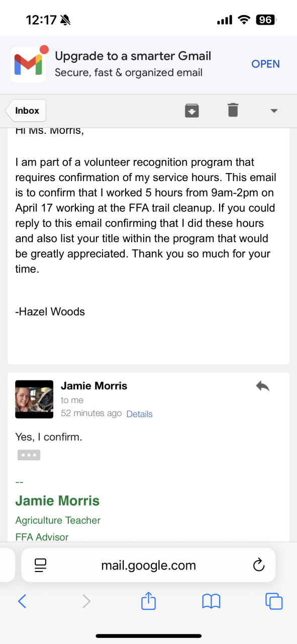Go back to the Inbox
297x644 pixels.
26,111
